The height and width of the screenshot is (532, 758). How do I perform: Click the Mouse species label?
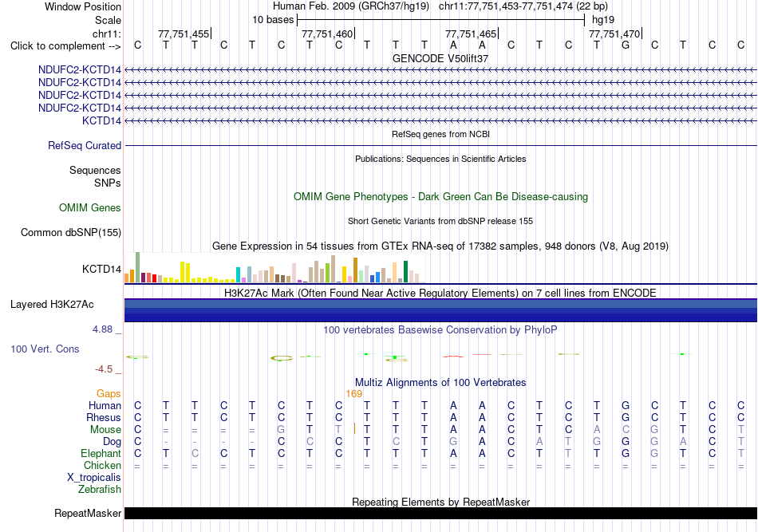point(105,430)
